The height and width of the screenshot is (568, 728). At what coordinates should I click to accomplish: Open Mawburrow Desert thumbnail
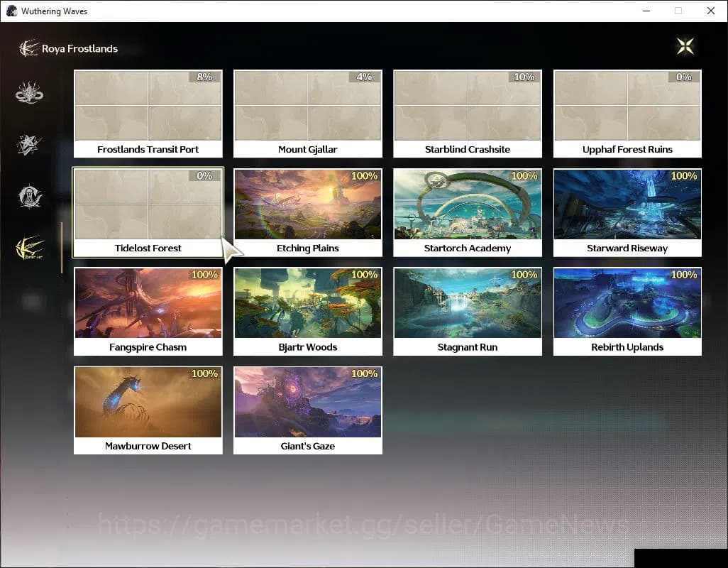(148, 402)
